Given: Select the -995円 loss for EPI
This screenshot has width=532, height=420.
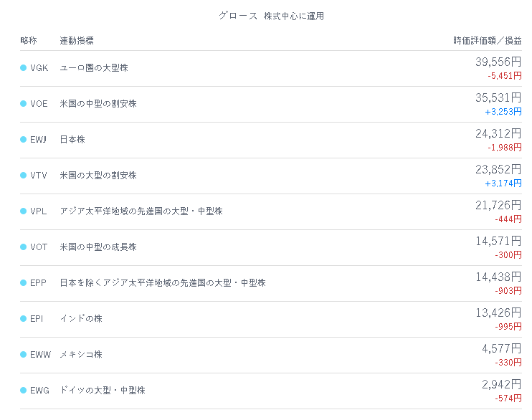Looking at the screenshot, I should pyautogui.click(x=508, y=327).
